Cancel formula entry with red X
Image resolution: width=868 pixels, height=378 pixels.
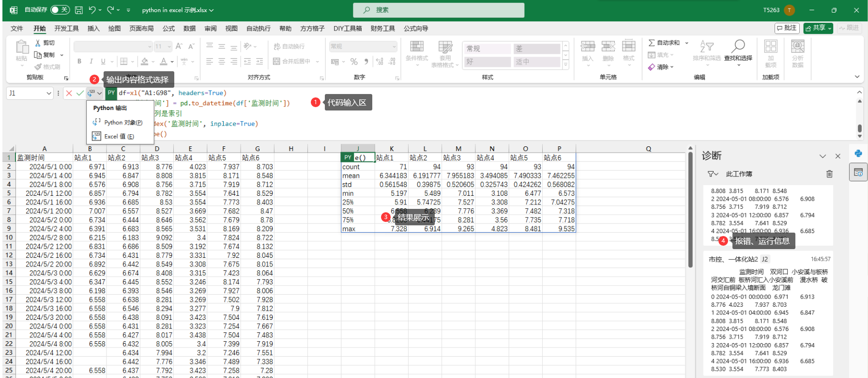[69, 93]
